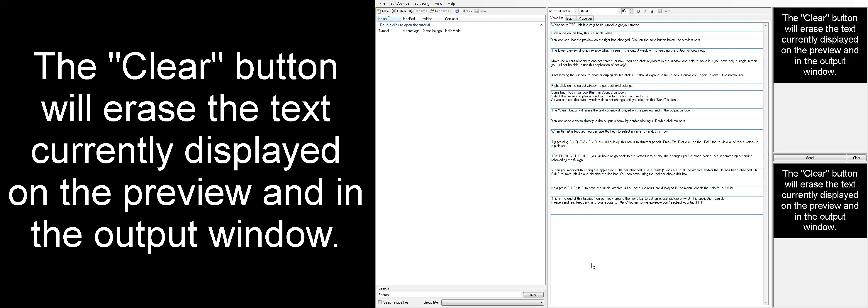Click the lower output preview below Send
This screenshot has width=868, height=308.
820,201
